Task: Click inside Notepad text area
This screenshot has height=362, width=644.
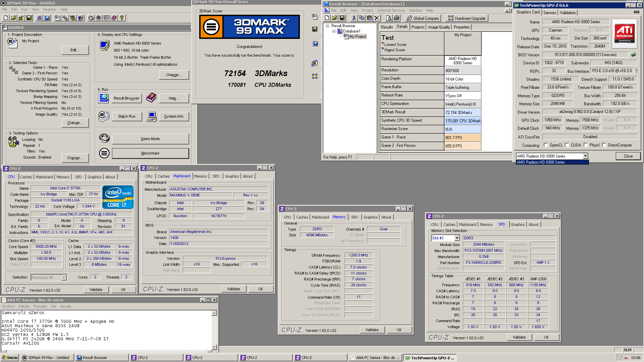Action: (106, 330)
